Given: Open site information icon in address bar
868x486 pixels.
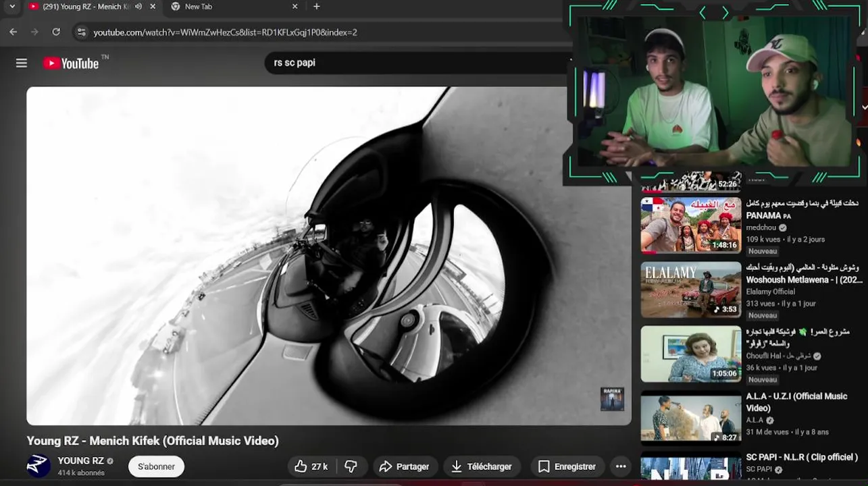Looking at the screenshot, I should (x=81, y=32).
